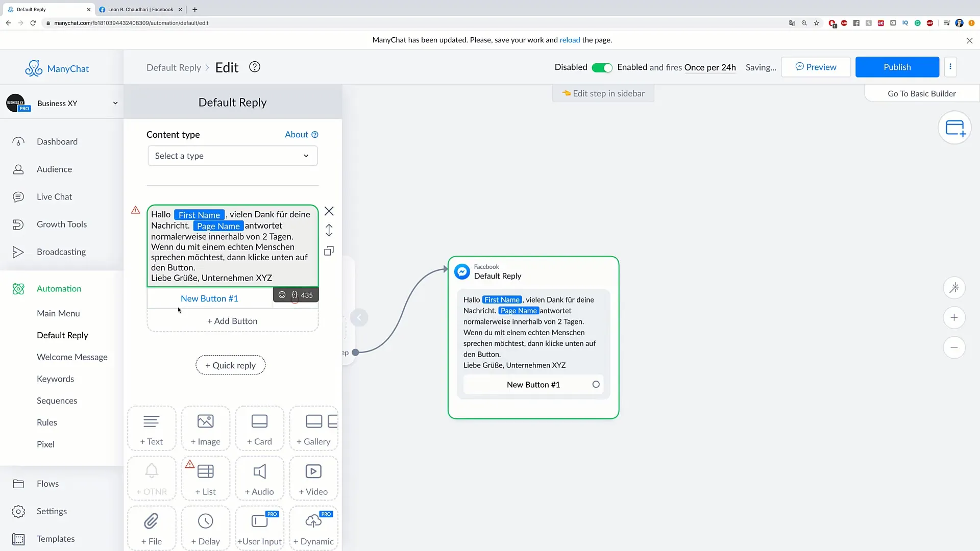
Task: Click the move/drag arrows icon on message block
Action: (x=330, y=231)
